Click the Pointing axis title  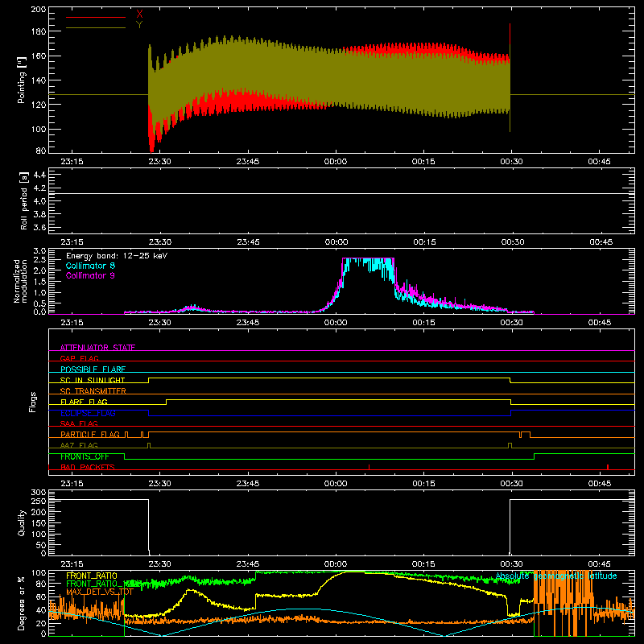click(22, 80)
